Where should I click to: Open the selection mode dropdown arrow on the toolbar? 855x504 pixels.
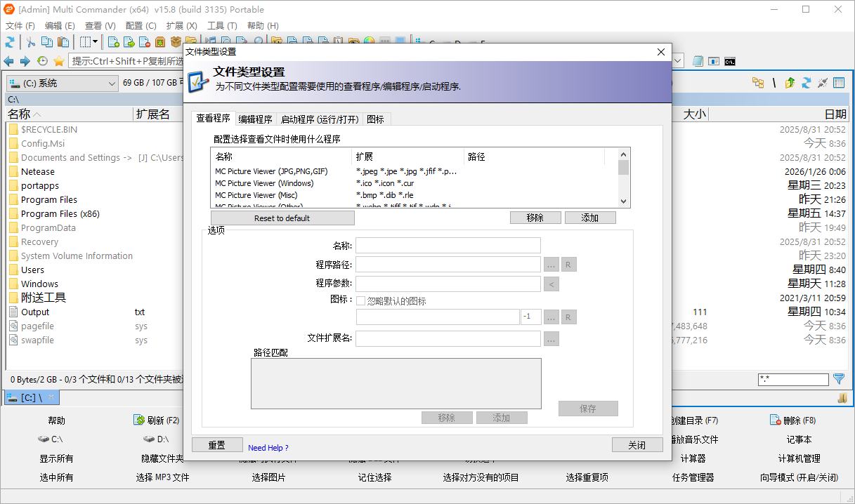[95, 42]
